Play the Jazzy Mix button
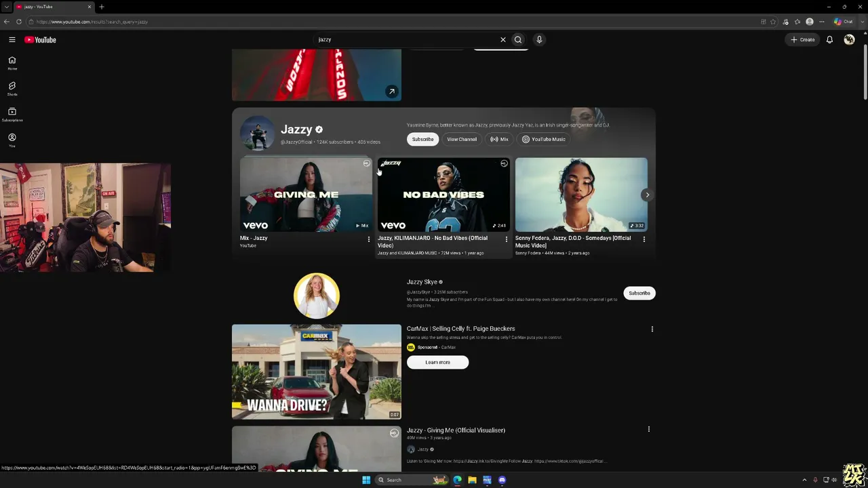This screenshot has width=868, height=488. (499, 139)
